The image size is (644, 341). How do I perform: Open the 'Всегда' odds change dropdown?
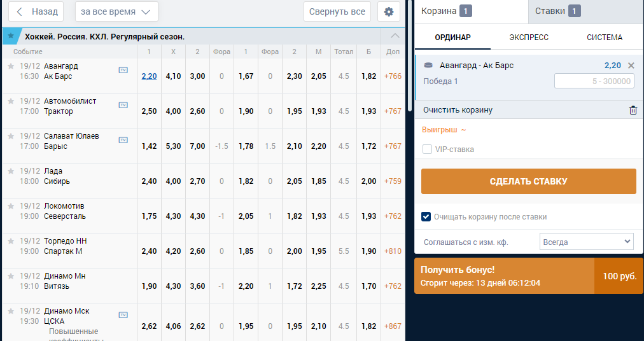587,242
